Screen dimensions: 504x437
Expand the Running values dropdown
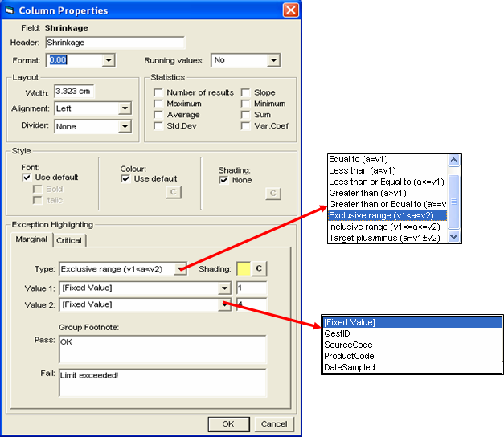coord(273,60)
